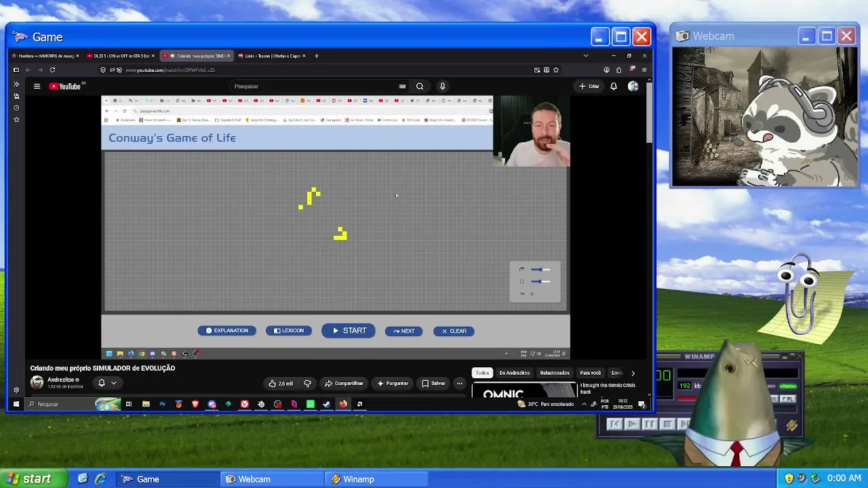The height and width of the screenshot is (488, 868).
Task: Advance with the NEXT button
Action: [x=404, y=331]
